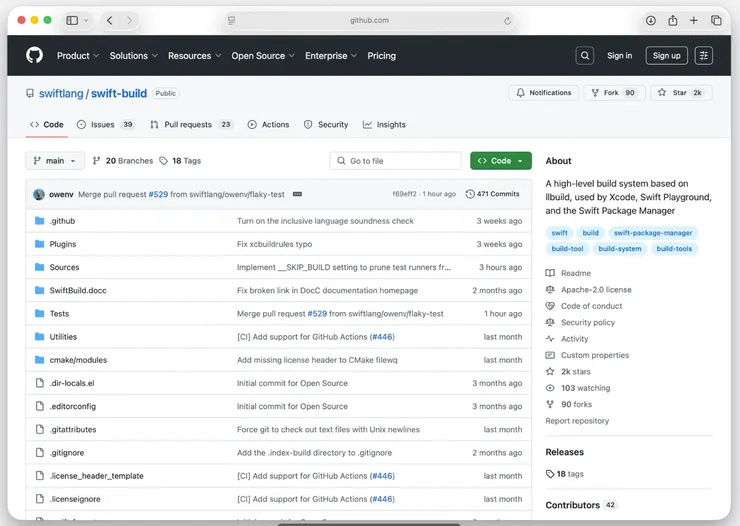Expand the main branch dropdown
Screen dimensions: 740x526
coord(54,160)
